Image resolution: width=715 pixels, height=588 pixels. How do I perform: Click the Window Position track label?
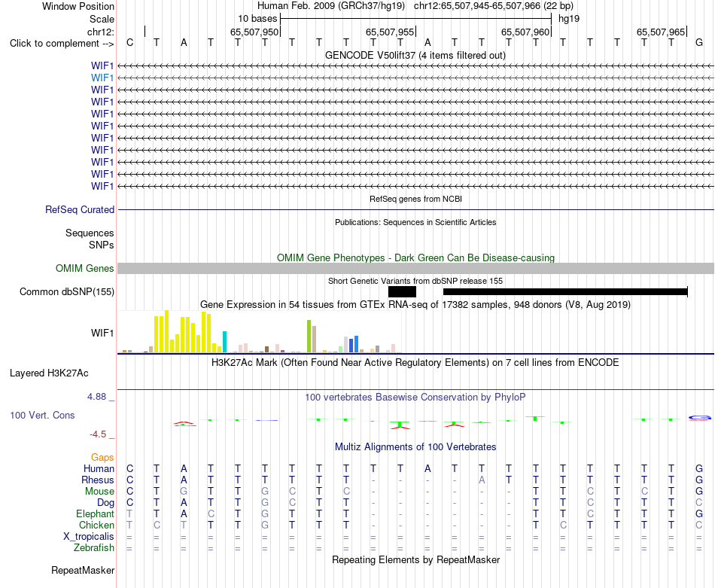click(78, 6)
